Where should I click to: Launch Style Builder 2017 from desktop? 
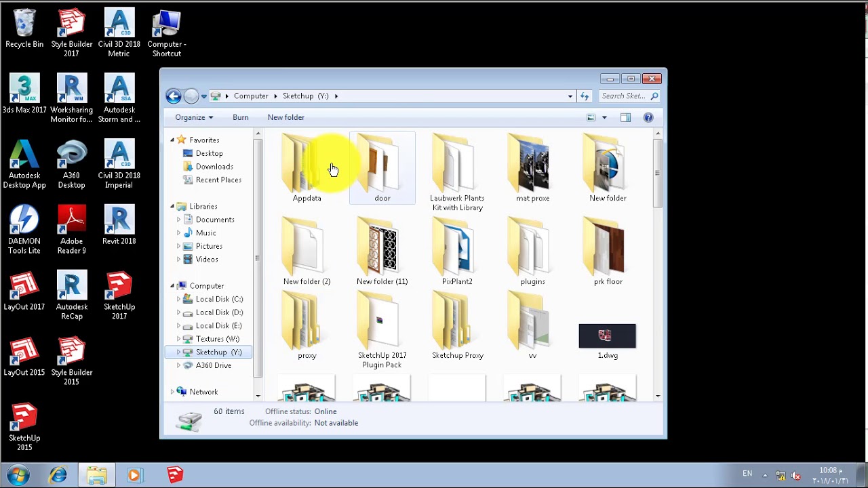72,33
